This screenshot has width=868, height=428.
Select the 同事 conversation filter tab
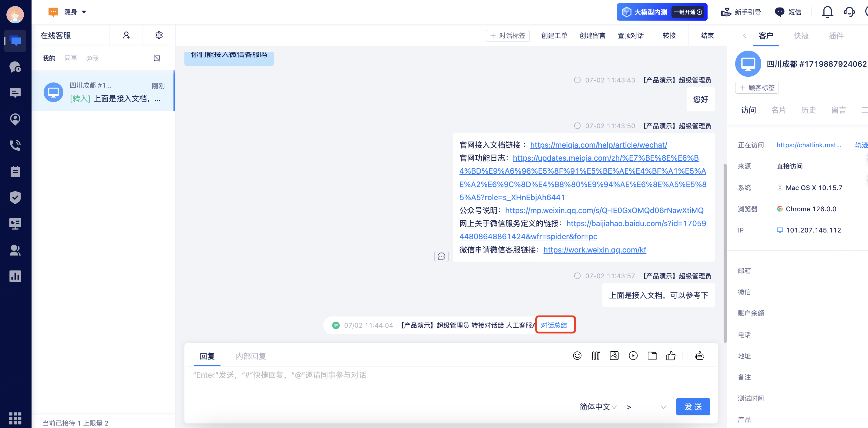coord(71,58)
